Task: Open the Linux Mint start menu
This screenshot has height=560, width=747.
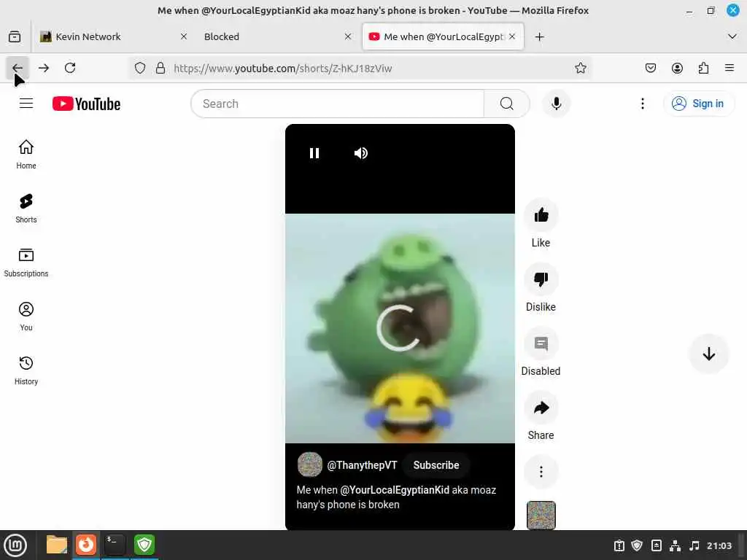Action: tap(15, 545)
